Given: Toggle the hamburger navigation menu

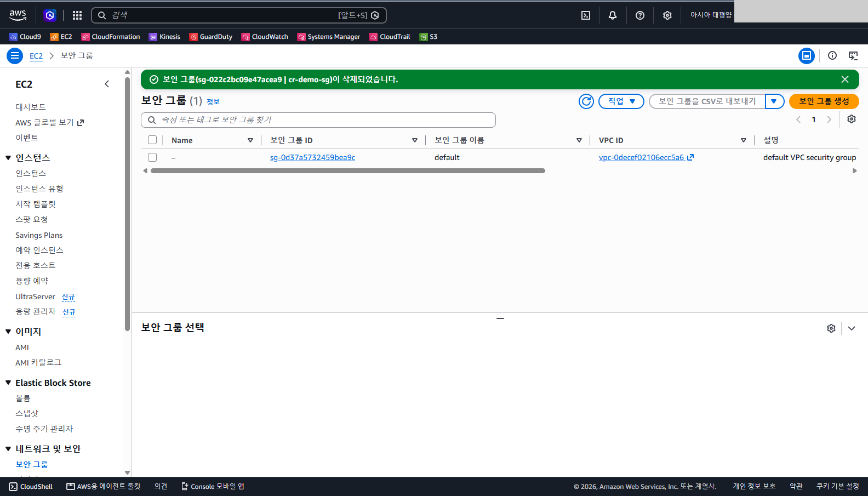Looking at the screenshot, I should (x=15, y=56).
